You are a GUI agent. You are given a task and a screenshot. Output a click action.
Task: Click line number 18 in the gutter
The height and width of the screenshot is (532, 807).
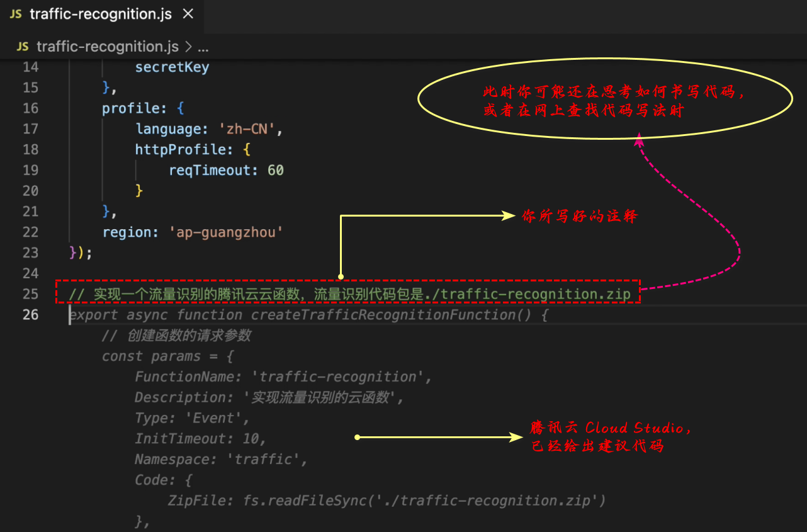coord(30,149)
